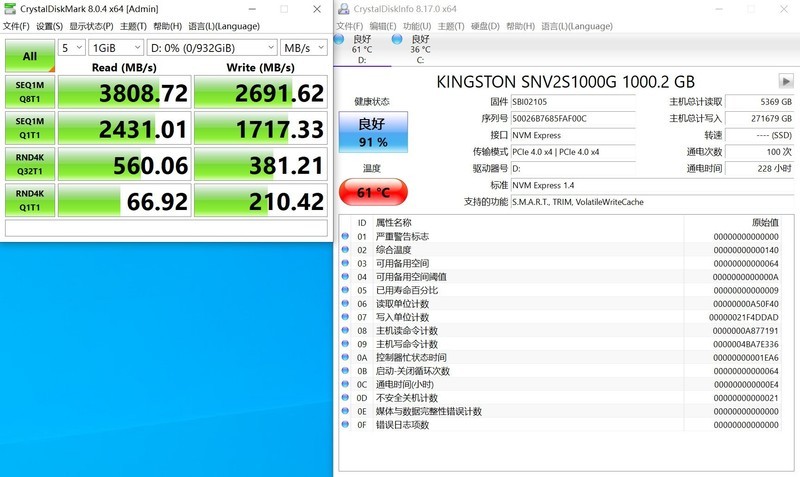Click the RND4K Q1T1 read result 66.92
This screenshot has width=800, height=477.
click(124, 200)
